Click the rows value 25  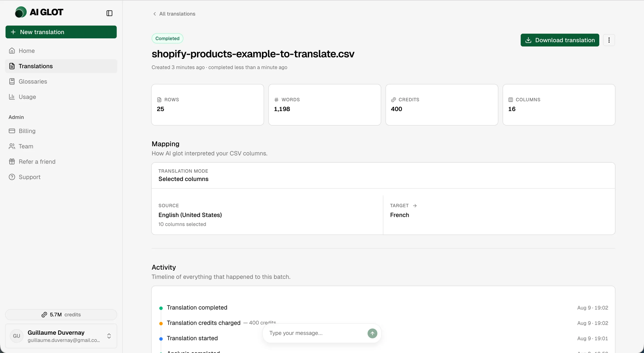[160, 109]
